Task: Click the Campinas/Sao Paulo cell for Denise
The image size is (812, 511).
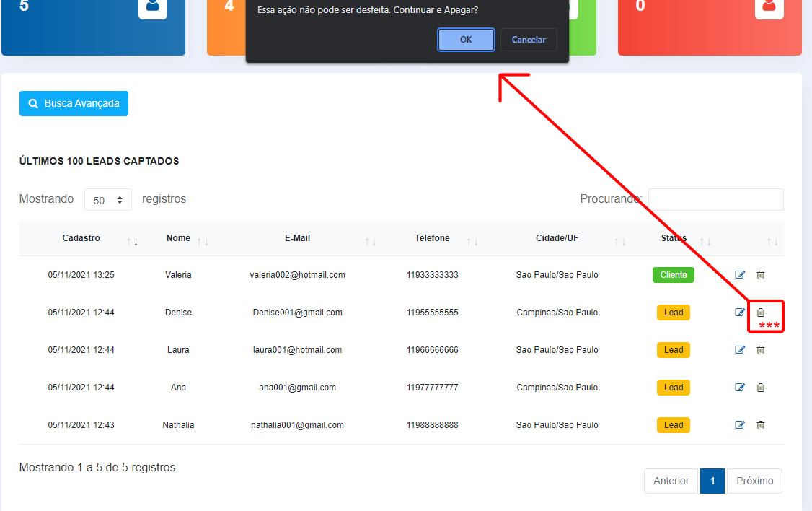Action: [557, 312]
